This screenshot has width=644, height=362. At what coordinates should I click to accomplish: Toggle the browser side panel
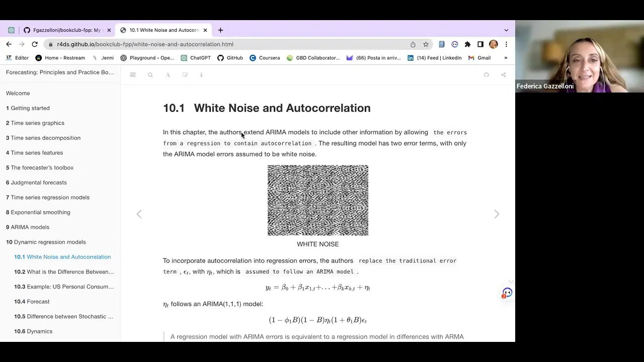(480, 44)
